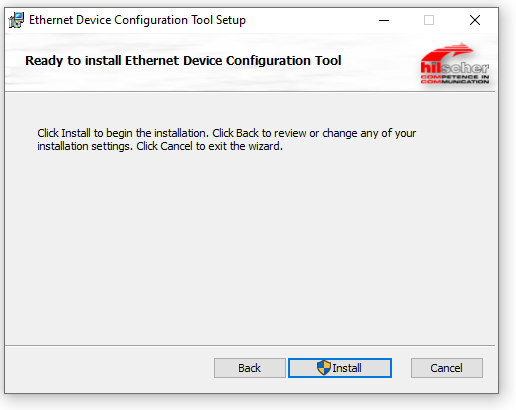Open the installer icon in title bar
Viewport: 516px width, 410px height.
click(16, 20)
